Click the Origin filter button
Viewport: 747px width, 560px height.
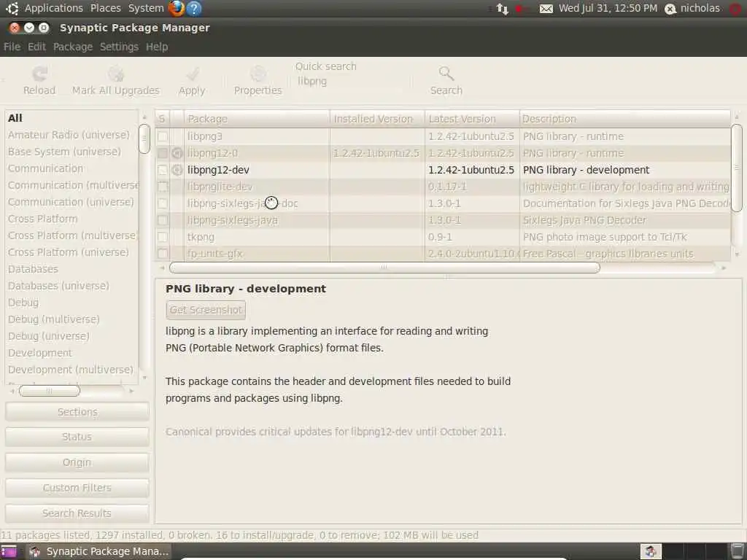click(x=77, y=462)
